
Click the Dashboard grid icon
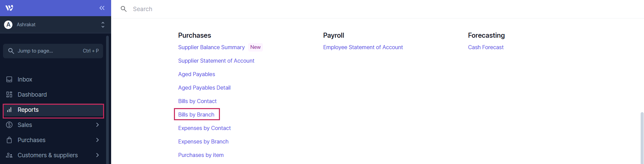point(9,95)
